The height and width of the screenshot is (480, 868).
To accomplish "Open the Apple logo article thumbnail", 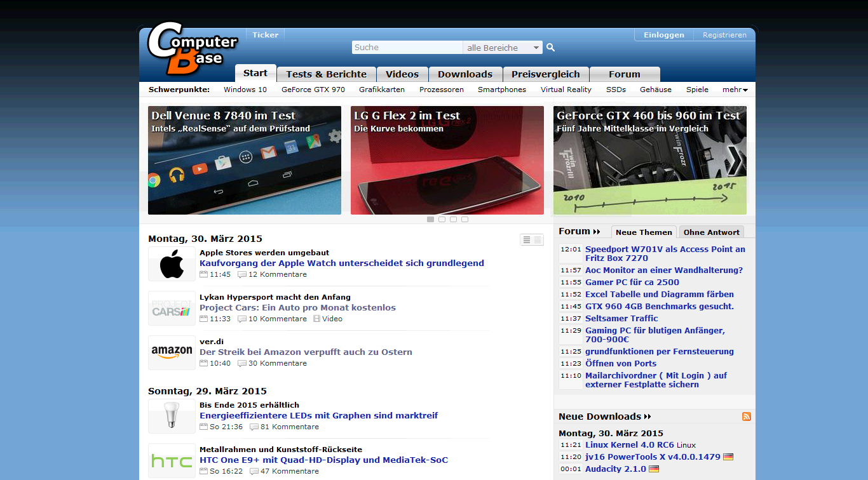I will tap(172, 264).
